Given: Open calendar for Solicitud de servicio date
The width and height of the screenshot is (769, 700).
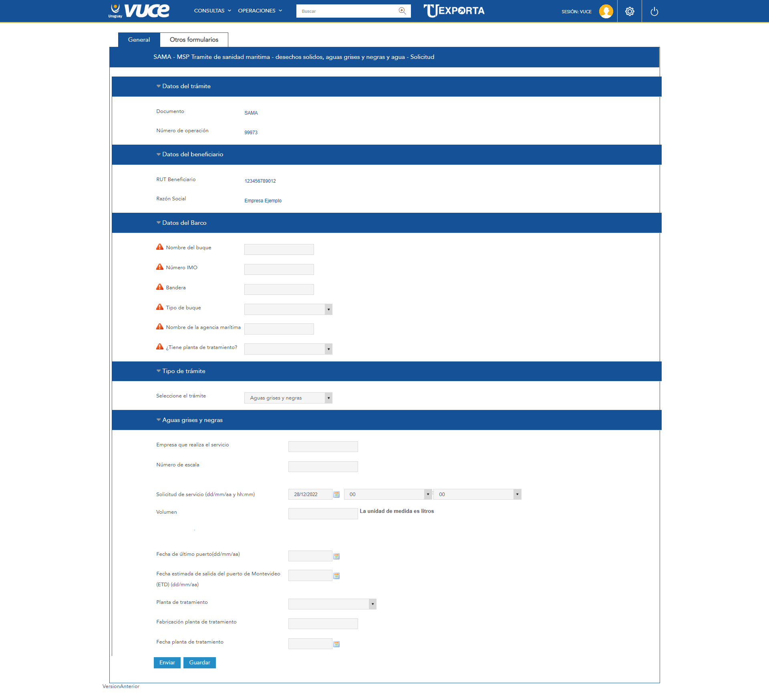Looking at the screenshot, I should point(336,494).
